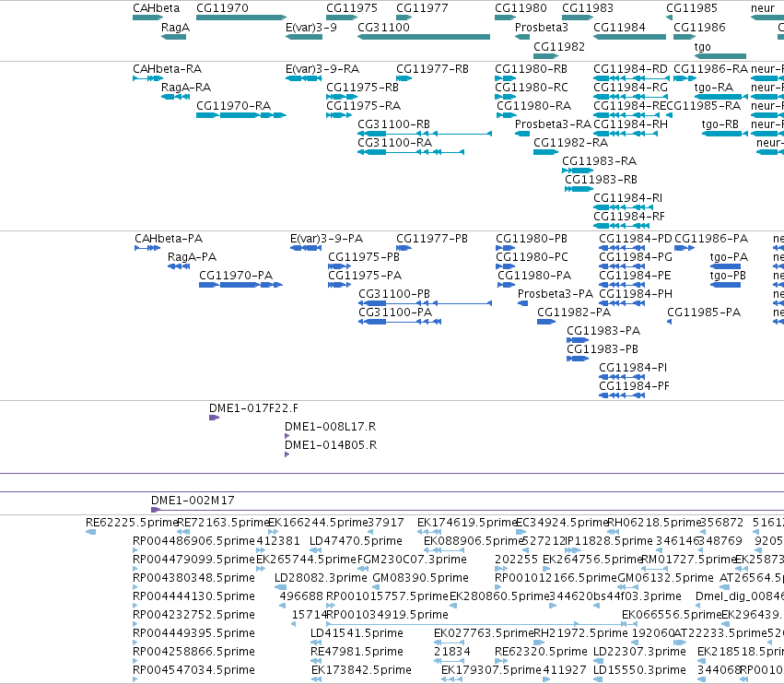
Task: Click the CG11982-PA protein label
Action: [574, 313]
